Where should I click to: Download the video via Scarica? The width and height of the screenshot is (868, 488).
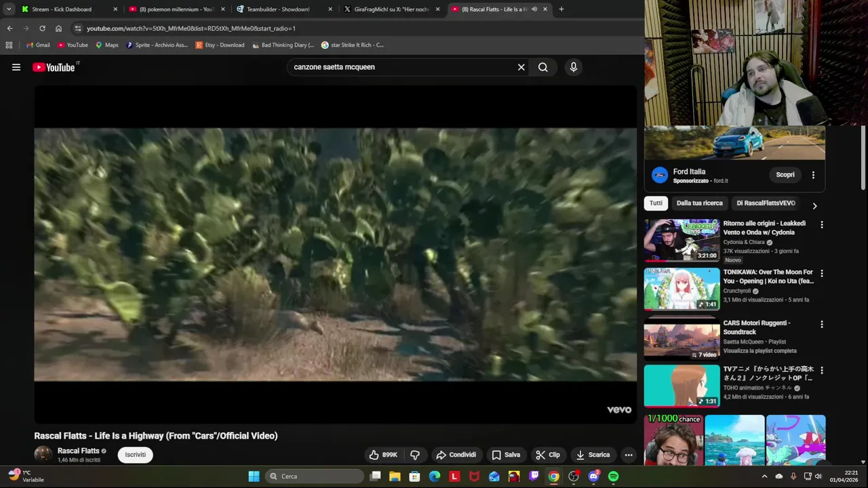(x=593, y=455)
